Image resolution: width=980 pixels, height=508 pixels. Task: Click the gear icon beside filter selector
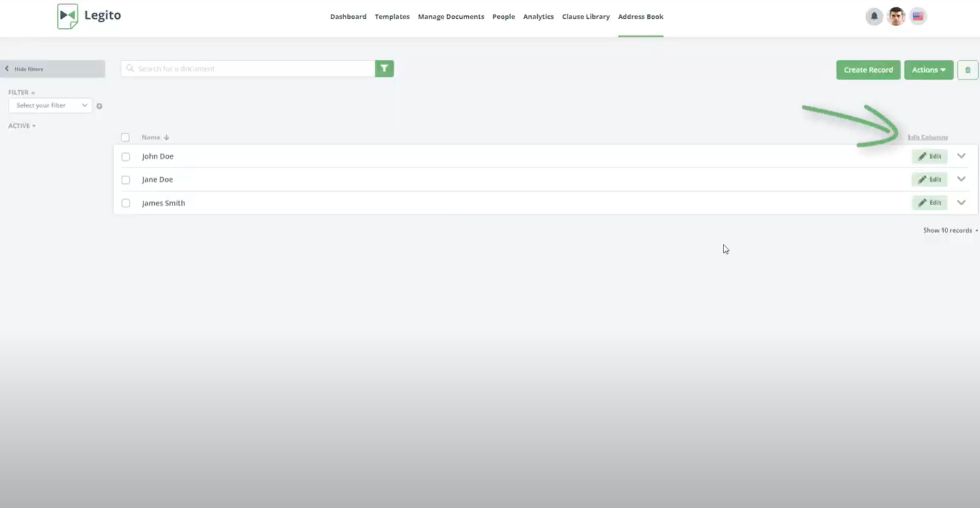(99, 106)
